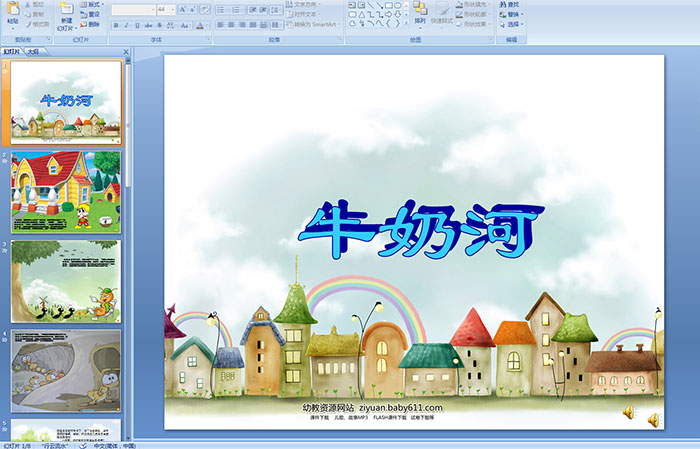
Task: Click the speaker sound icon on slide
Action: click(x=629, y=412)
